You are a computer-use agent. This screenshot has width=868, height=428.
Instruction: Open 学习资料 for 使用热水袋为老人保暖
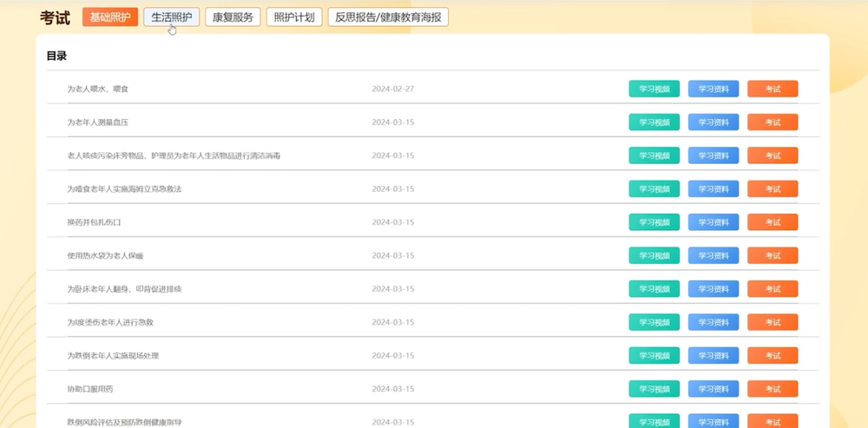pyautogui.click(x=713, y=255)
